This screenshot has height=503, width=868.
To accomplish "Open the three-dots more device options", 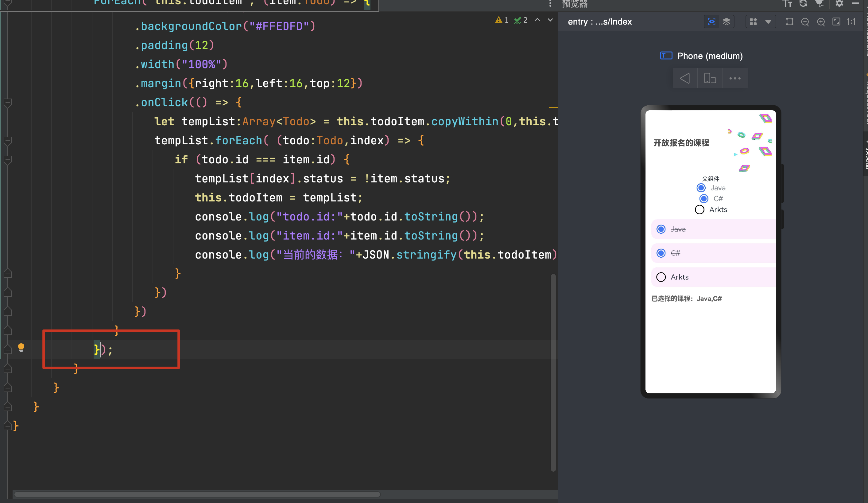I will [x=735, y=78].
